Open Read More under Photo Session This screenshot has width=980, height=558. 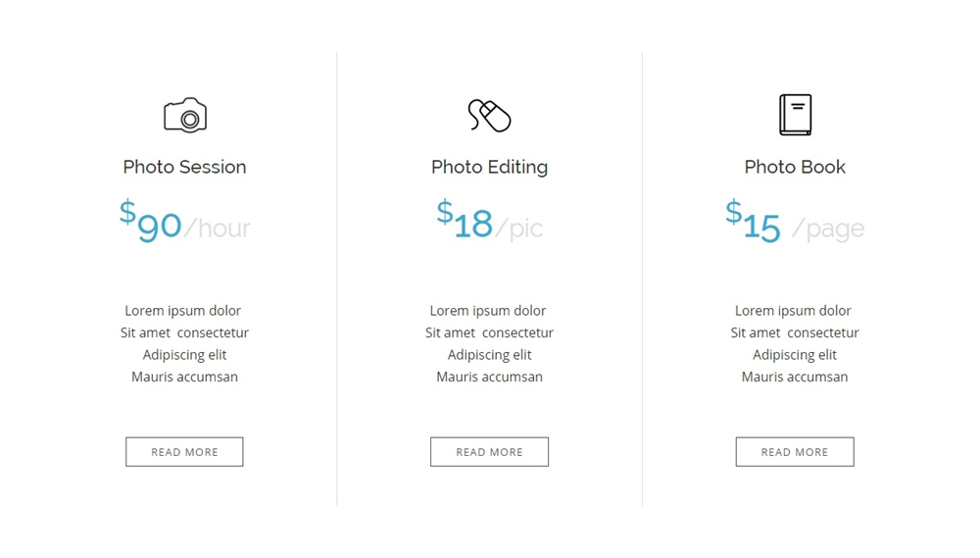coord(184,452)
